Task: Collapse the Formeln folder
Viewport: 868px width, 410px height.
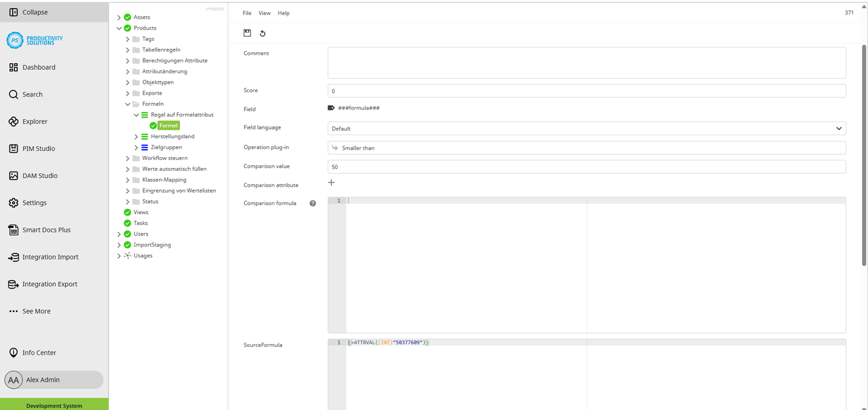Action: tap(128, 104)
